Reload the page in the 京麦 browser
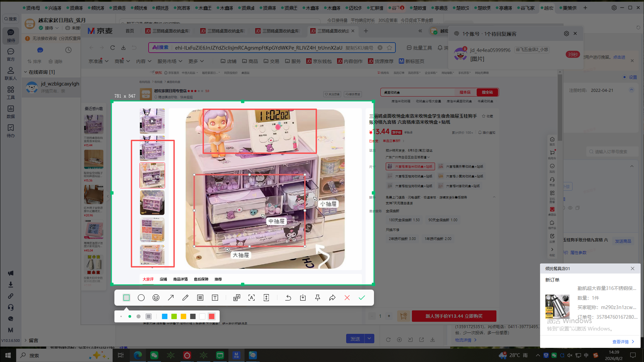 pos(113,48)
